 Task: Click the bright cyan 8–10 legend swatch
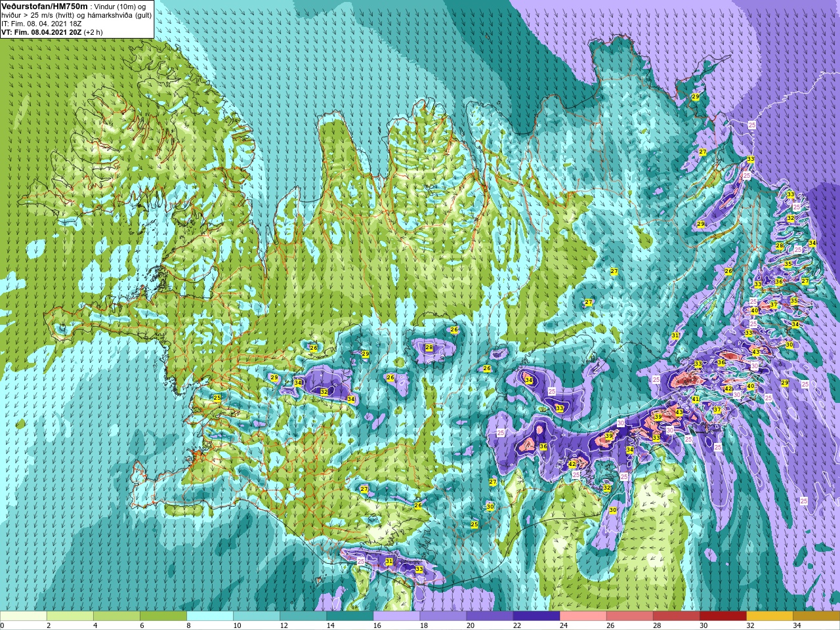tap(210, 616)
